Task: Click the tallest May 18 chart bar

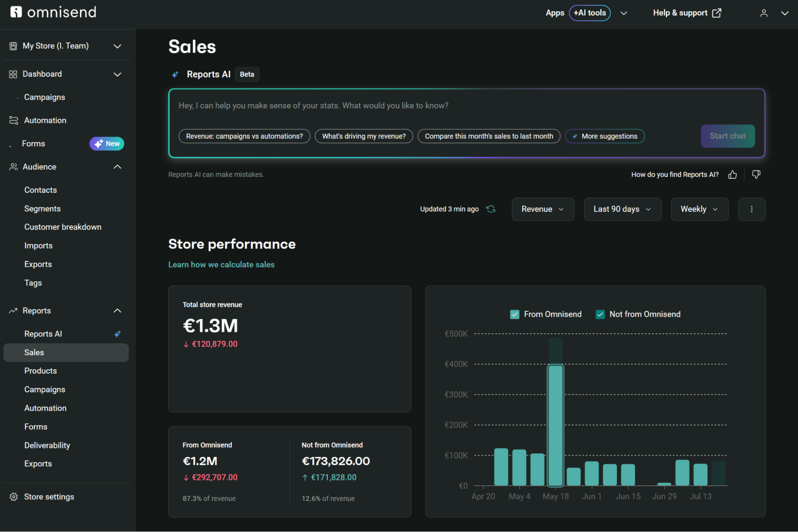Action: pos(555,425)
